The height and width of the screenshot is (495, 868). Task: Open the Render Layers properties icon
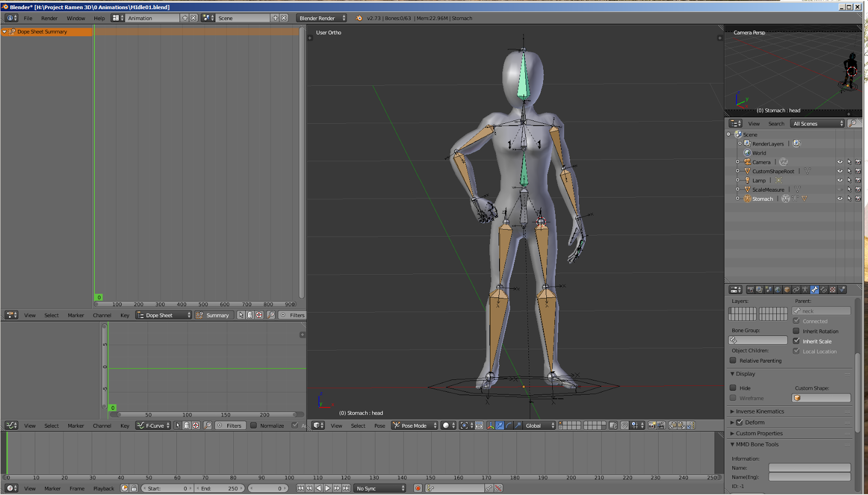(x=759, y=290)
